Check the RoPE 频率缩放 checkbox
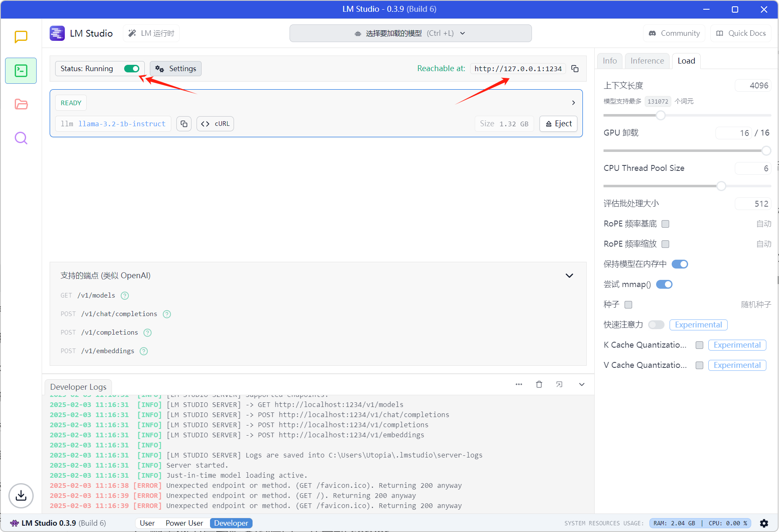Image resolution: width=779 pixels, height=532 pixels. (x=665, y=244)
